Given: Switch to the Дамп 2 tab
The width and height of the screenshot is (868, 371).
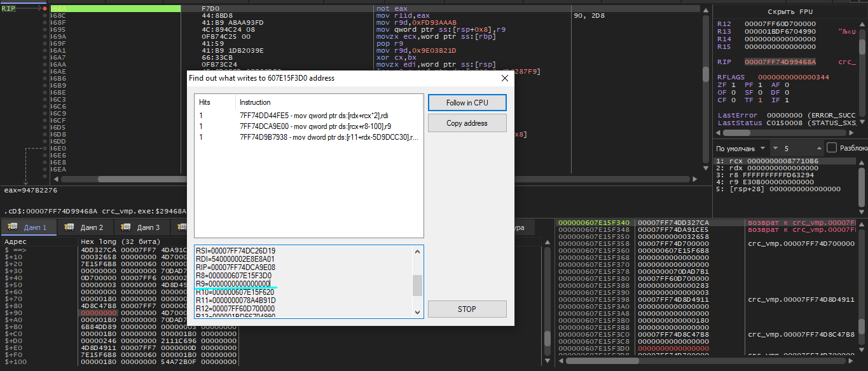Looking at the screenshot, I should [x=85, y=227].
